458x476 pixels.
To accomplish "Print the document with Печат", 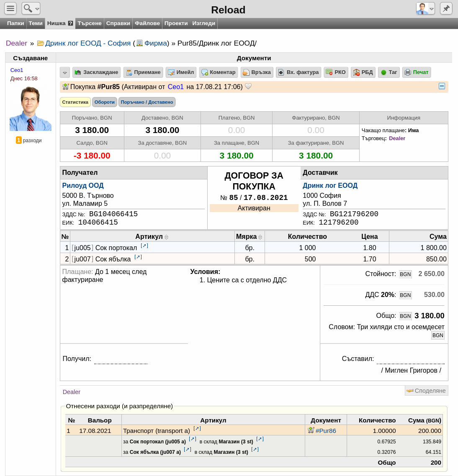I will [417, 72].
